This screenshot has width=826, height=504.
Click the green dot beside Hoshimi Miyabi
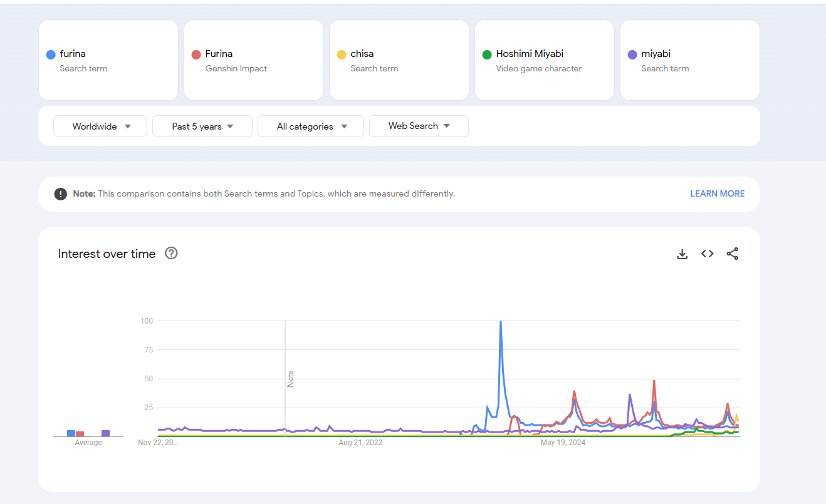pyautogui.click(x=487, y=54)
